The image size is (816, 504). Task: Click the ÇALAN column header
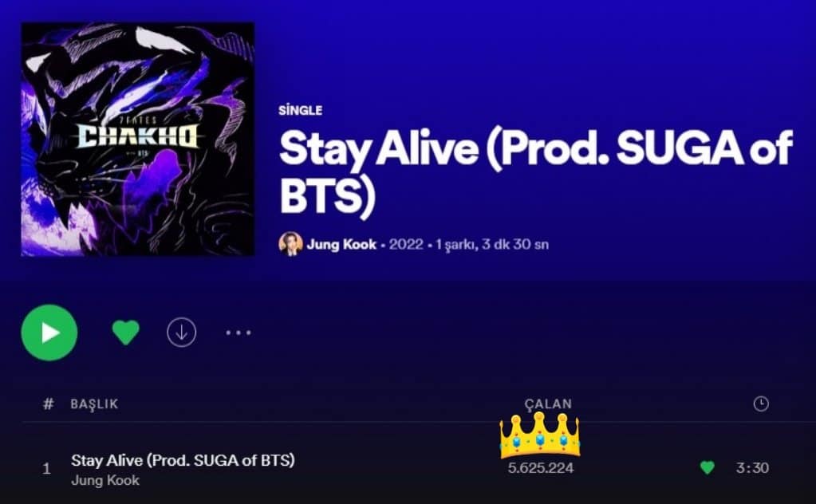pyautogui.click(x=548, y=404)
